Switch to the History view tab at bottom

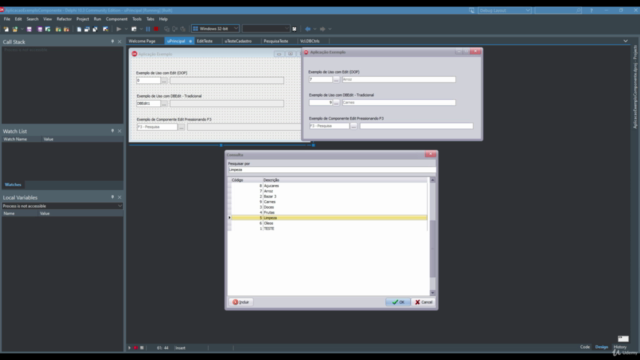[620, 347]
